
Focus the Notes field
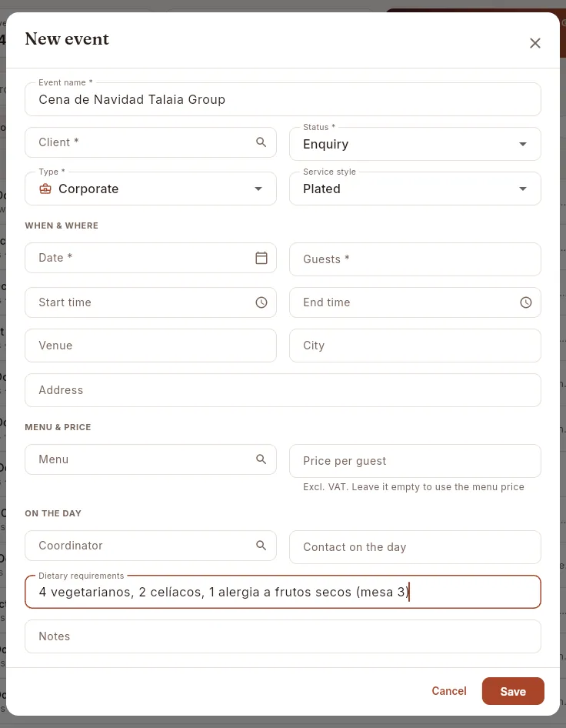tap(282, 636)
